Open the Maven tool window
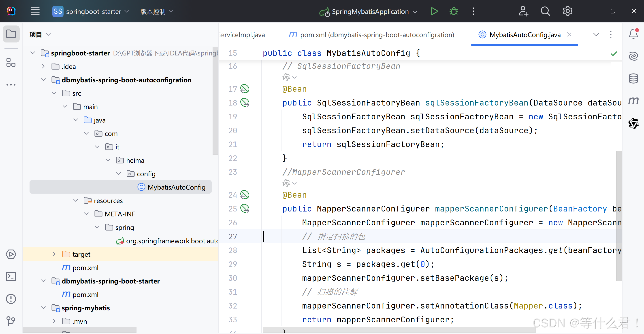Viewport: 644px width, 334px height. [x=633, y=101]
